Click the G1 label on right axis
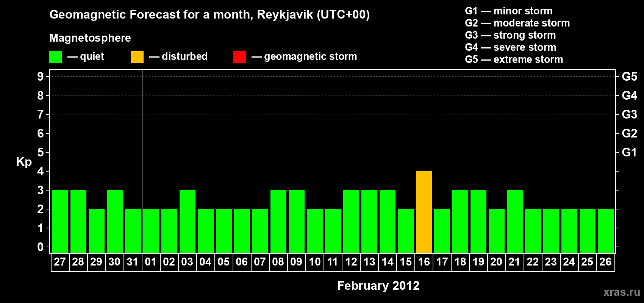644x303 pixels. tap(630, 152)
